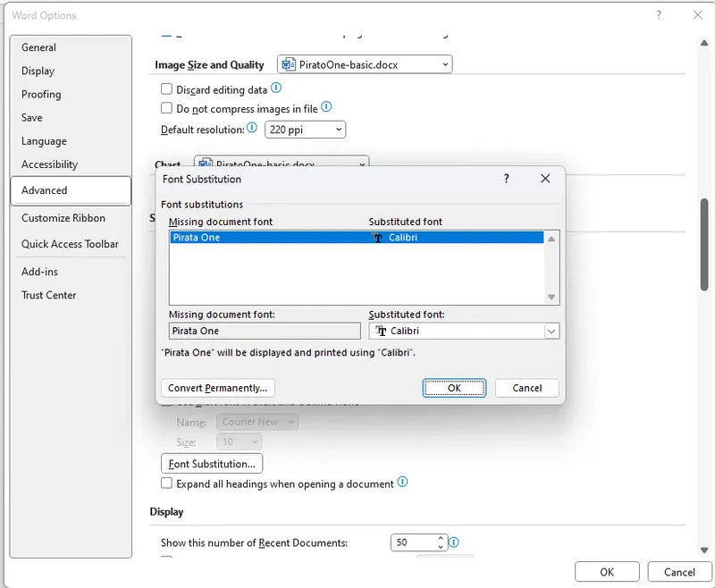Enable Discard editing data checkbox
715x588 pixels.
click(x=166, y=88)
